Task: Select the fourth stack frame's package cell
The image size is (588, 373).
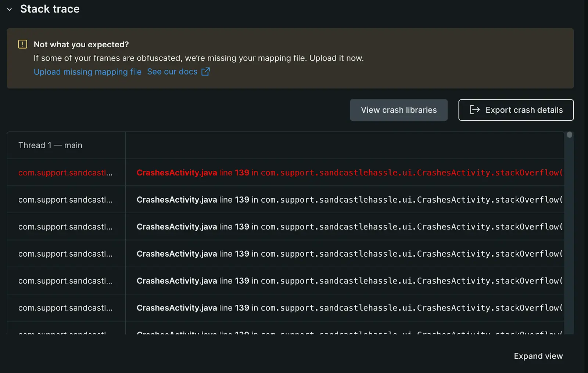Action: [65, 254]
